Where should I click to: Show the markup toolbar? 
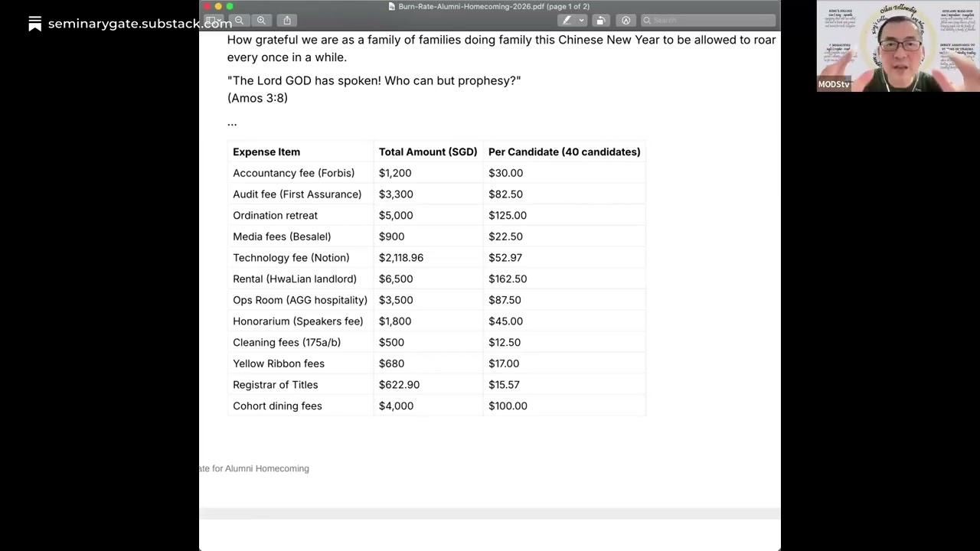click(626, 20)
